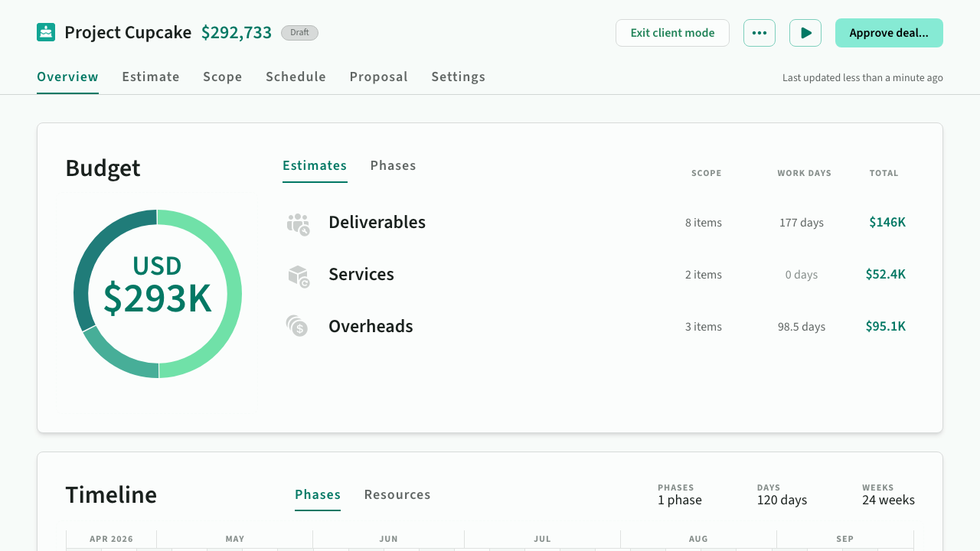Click the Project Cupcake cake logo icon
980x551 pixels.
(46, 33)
